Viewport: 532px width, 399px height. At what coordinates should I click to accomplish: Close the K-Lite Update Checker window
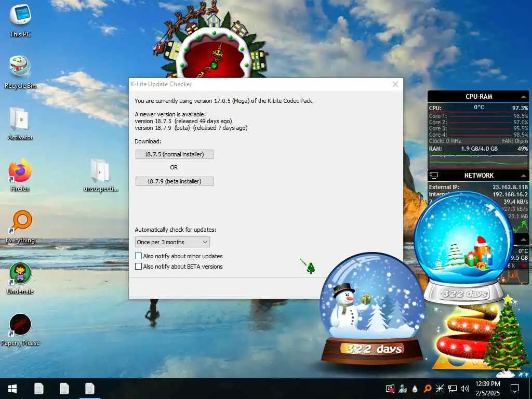[x=395, y=84]
